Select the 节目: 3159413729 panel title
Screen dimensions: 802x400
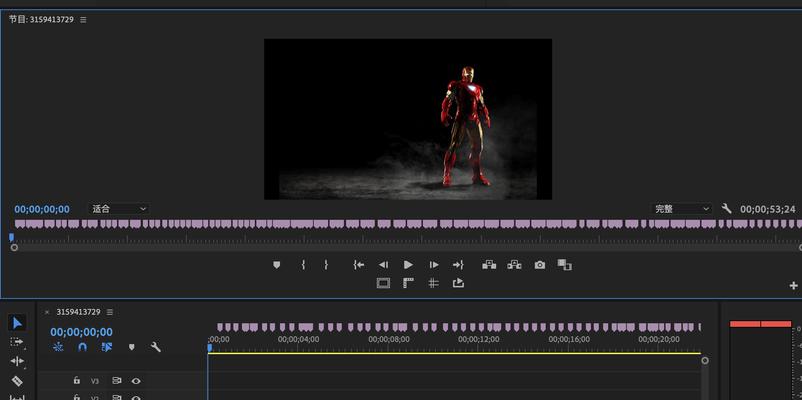[41, 19]
